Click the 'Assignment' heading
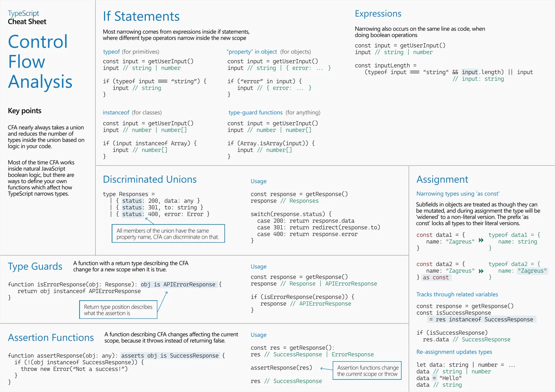The height and width of the screenshot is (392, 555). point(442,180)
